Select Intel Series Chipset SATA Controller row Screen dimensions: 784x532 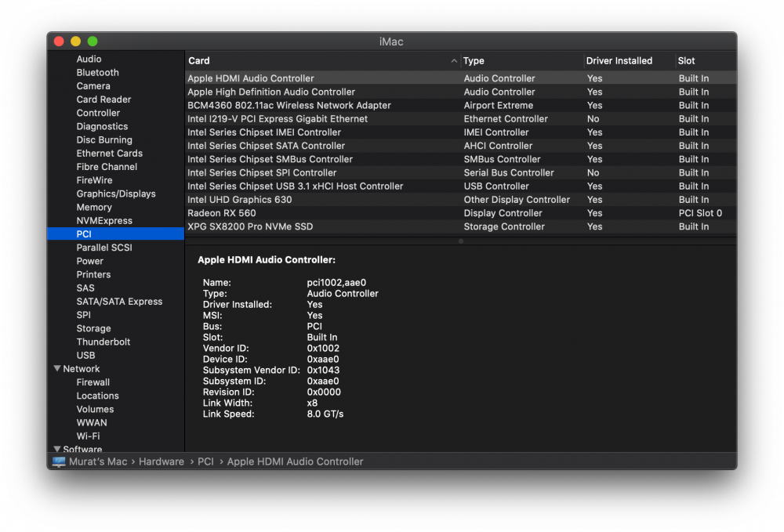pos(460,146)
